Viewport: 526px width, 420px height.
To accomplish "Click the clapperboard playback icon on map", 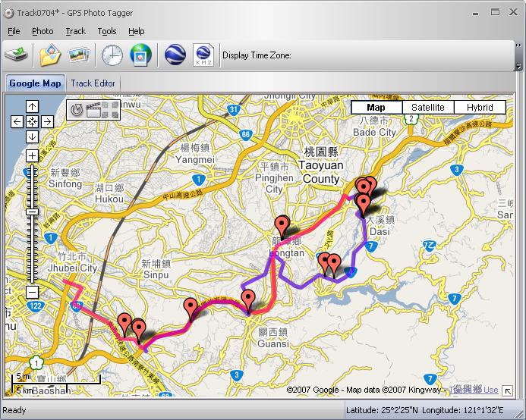I will tap(93, 110).
